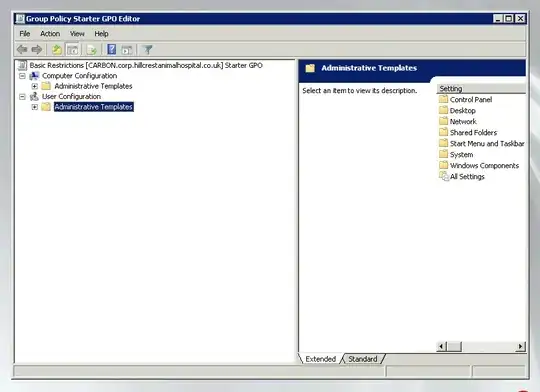
Task: Click the Filter funnel toolbar icon
Action: pyautogui.click(x=148, y=50)
